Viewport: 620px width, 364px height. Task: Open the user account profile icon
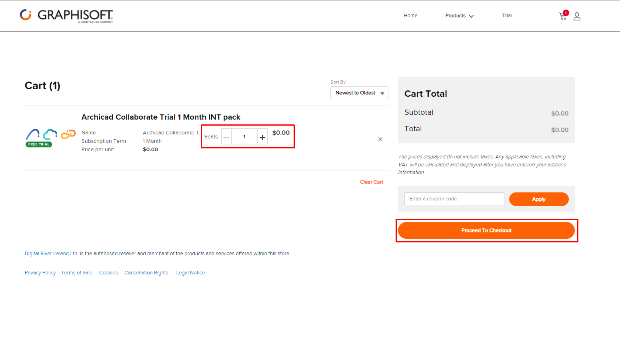[577, 16]
